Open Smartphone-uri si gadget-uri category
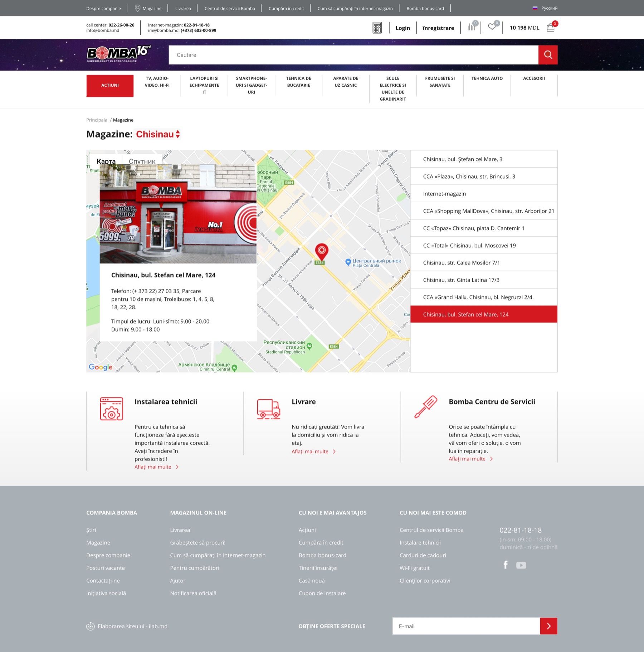Screen dimensions: 644x652 252,85
